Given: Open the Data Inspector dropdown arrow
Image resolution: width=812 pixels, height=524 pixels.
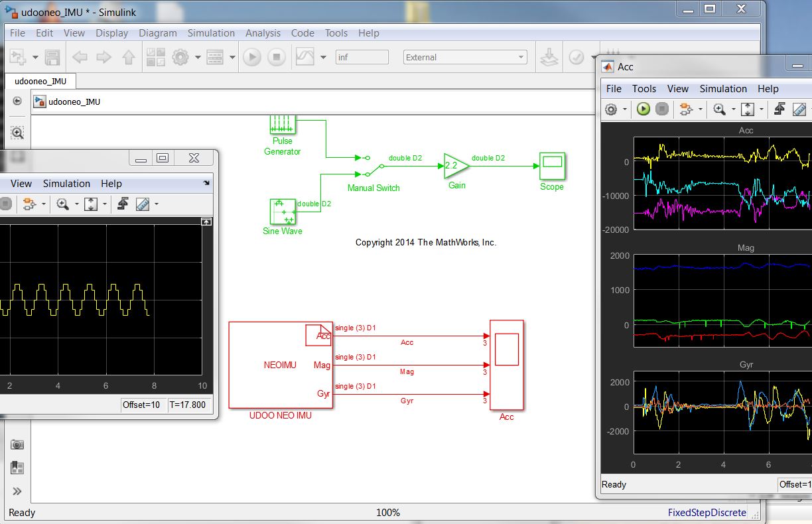Looking at the screenshot, I should 323,58.
